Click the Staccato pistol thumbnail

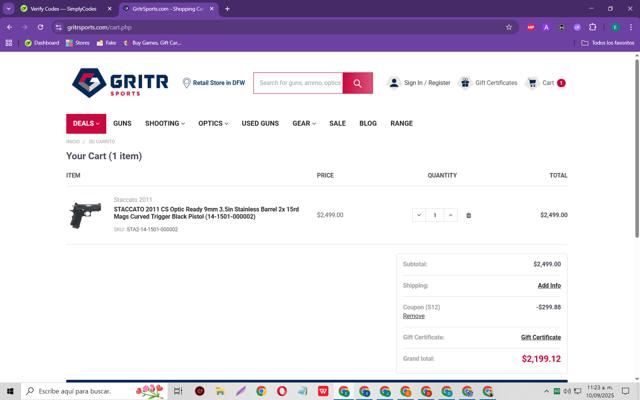point(85,215)
